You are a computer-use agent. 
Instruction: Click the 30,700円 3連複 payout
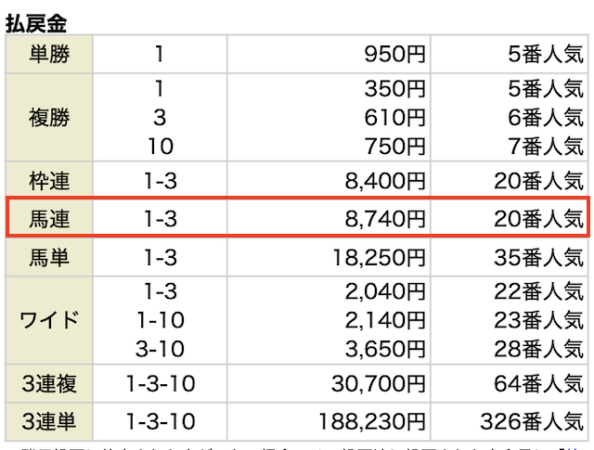coord(378,384)
